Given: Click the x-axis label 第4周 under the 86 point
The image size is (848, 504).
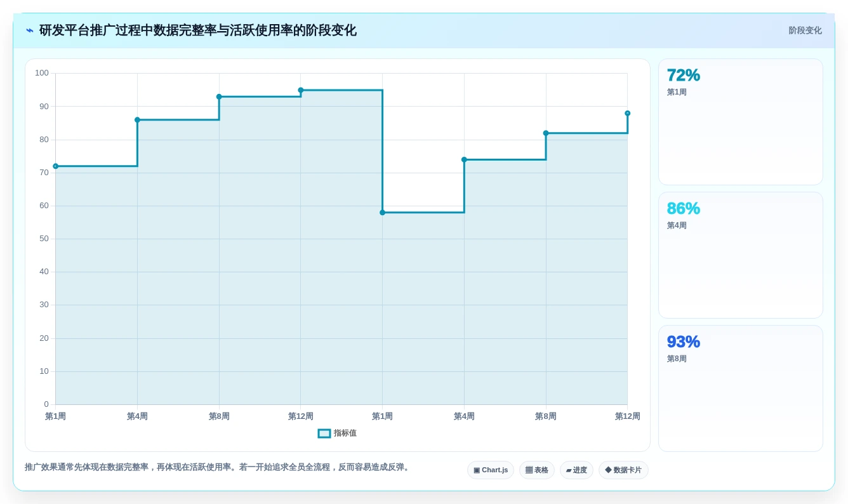Looking at the screenshot, I should click(x=137, y=416).
